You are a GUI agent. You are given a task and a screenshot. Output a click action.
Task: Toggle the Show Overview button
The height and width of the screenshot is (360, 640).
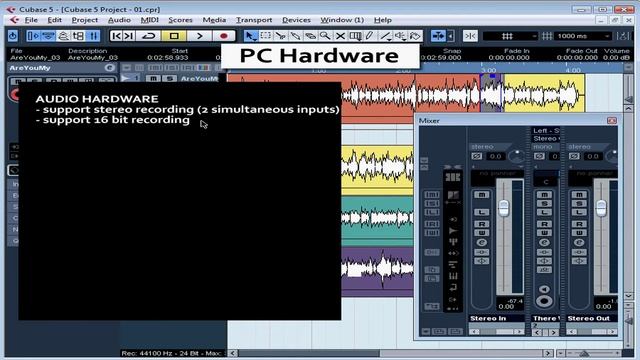pyautogui.click(x=63, y=36)
